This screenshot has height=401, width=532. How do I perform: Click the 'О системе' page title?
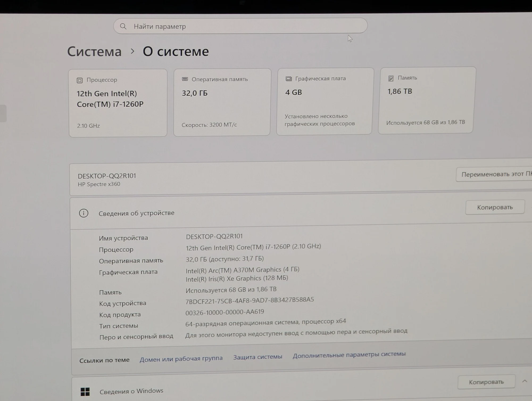(x=176, y=51)
